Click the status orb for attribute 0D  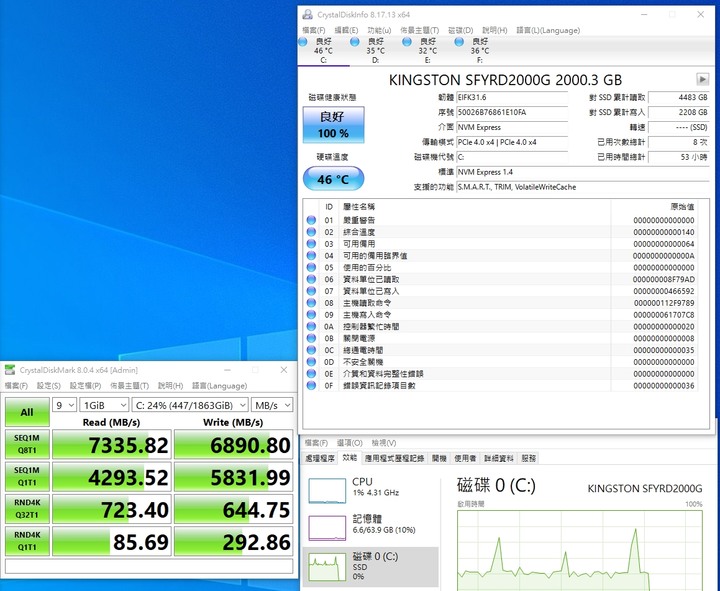pos(311,362)
